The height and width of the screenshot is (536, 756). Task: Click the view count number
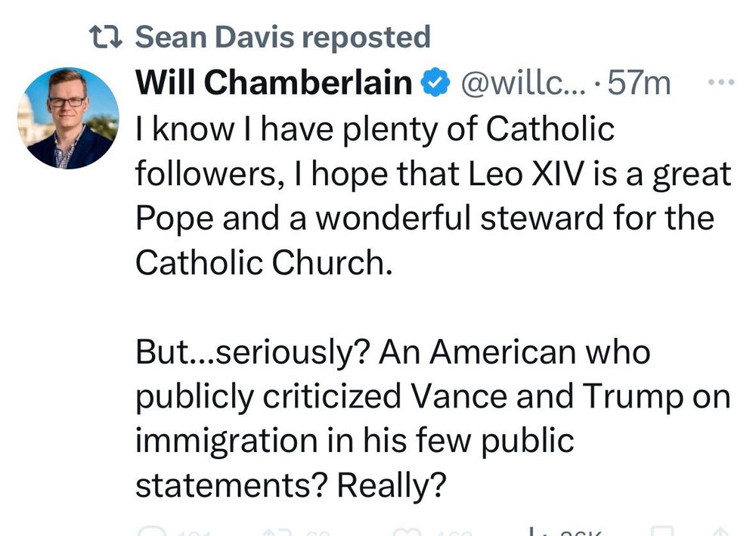tap(581, 533)
